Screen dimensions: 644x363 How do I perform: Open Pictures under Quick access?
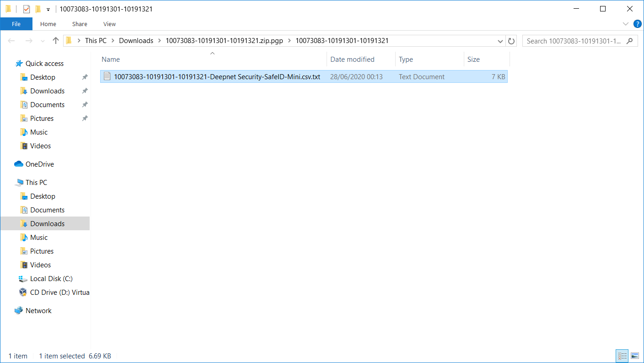[x=42, y=119]
